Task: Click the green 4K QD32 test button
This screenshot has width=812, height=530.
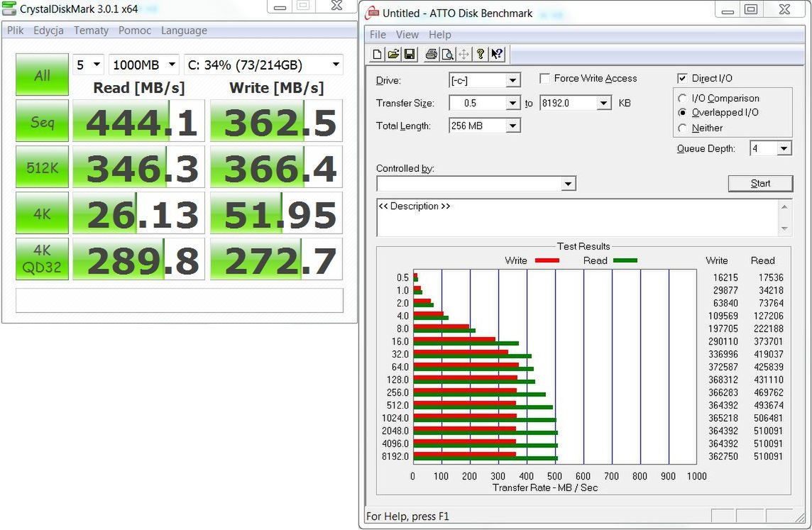Action: click(42, 259)
